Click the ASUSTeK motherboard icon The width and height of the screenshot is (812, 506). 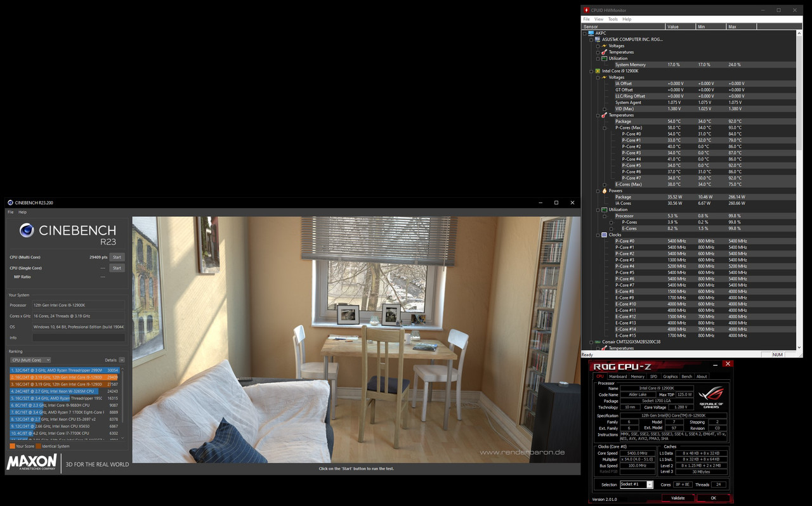(598, 39)
